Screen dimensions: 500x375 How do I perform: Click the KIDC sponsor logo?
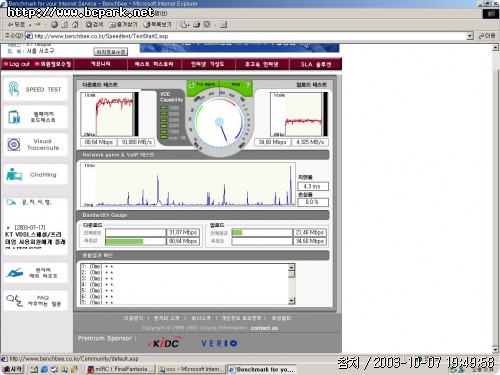(164, 343)
